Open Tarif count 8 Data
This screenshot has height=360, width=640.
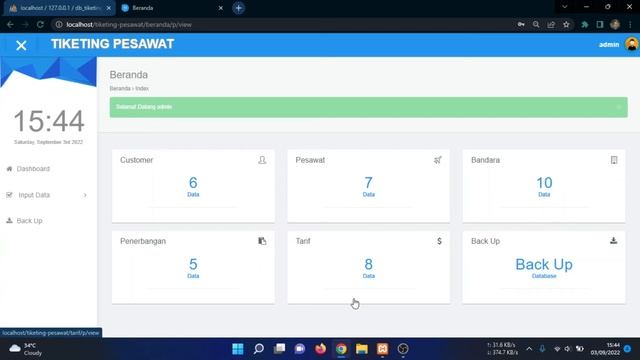point(369,268)
